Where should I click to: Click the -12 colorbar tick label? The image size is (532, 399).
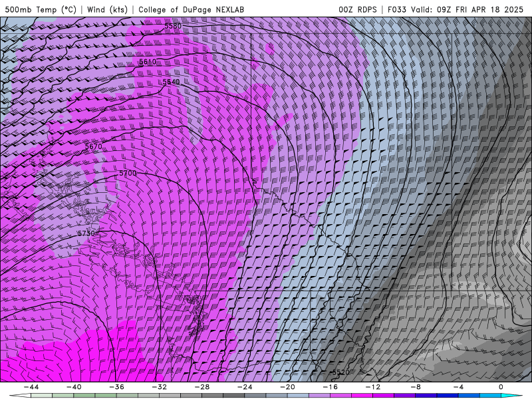[x=373, y=387]
